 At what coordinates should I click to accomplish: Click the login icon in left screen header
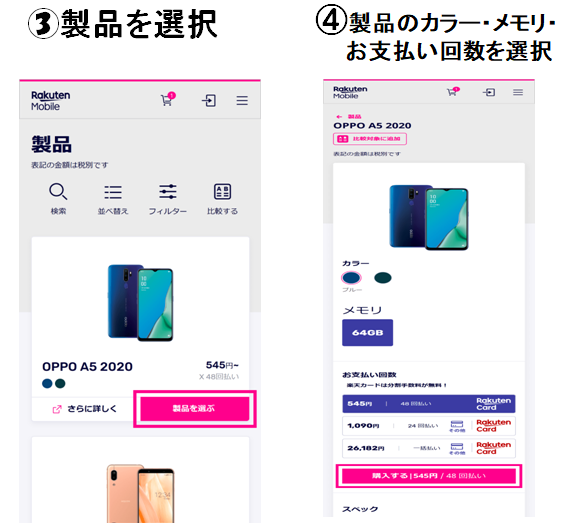coord(209,100)
